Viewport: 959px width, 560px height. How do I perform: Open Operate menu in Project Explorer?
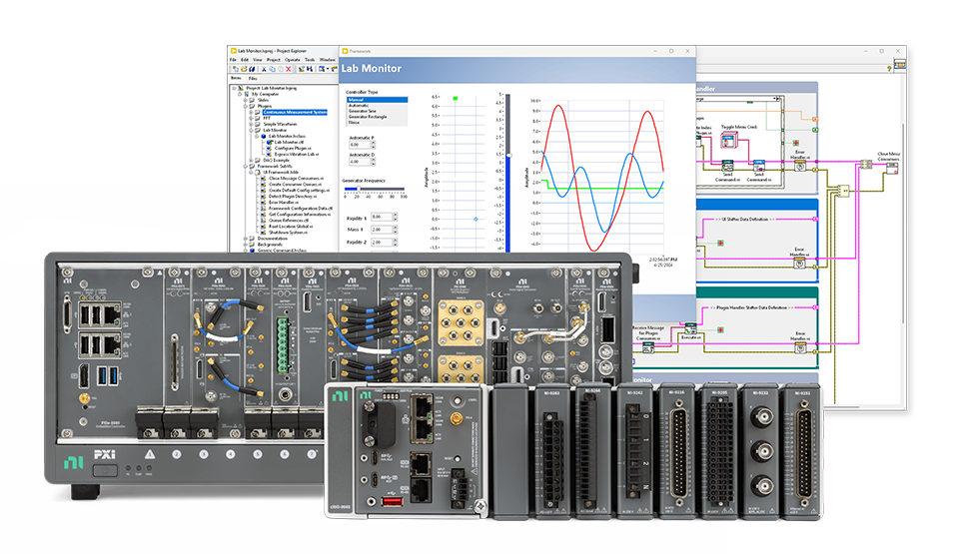tap(293, 60)
